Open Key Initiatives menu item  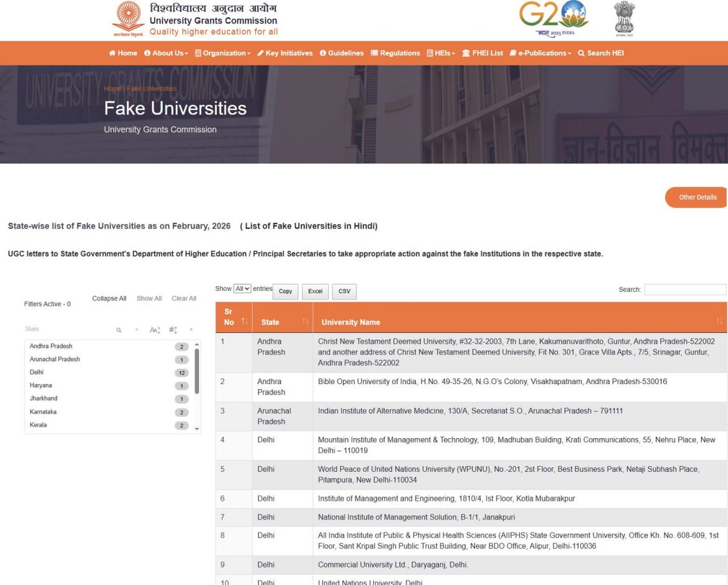pyautogui.click(x=285, y=53)
